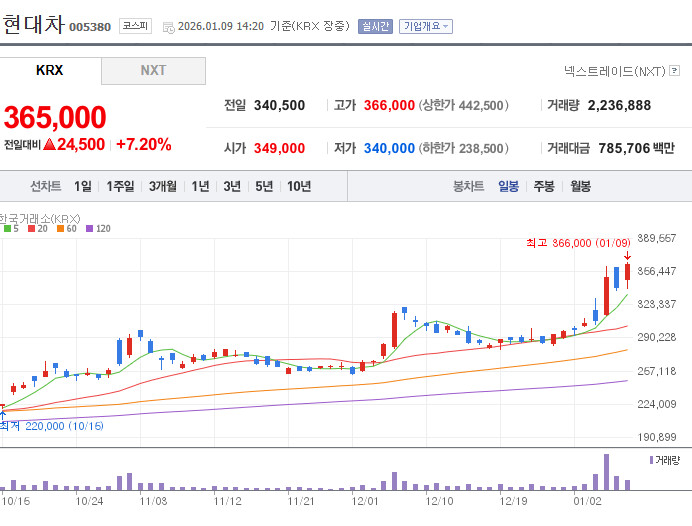Select the 10년 line chart period
Image resolution: width=692 pixels, height=526 pixels.
pyautogui.click(x=299, y=186)
